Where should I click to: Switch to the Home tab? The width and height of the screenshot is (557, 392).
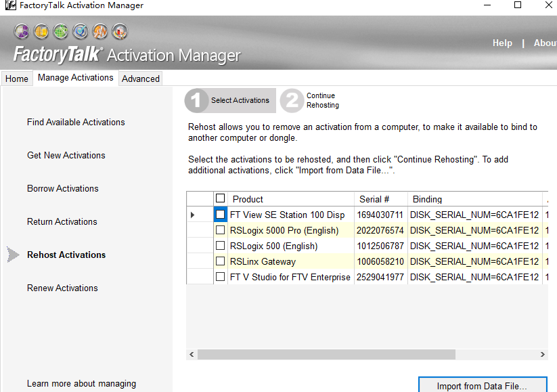(17, 79)
